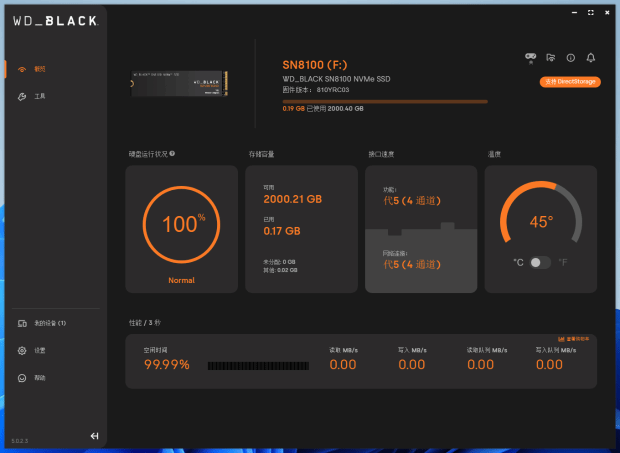Click the 其他 0.02 GB line
The height and width of the screenshot is (453, 620).
(280, 270)
